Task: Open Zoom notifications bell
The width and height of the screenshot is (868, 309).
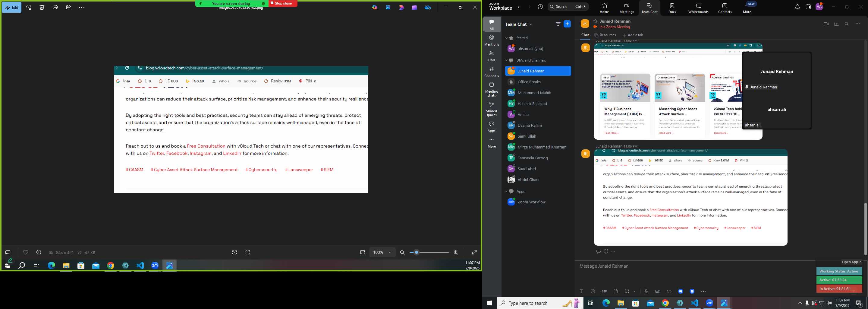Action: tap(797, 7)
